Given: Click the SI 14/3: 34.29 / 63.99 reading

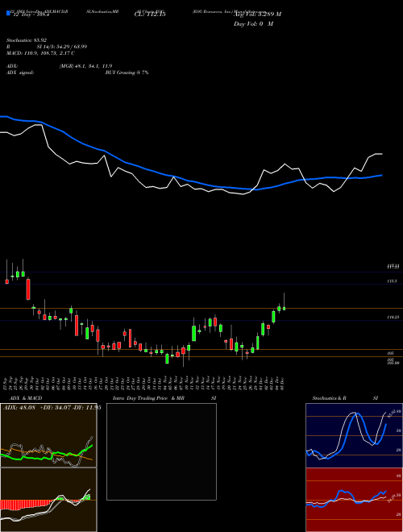Looking at the screenshot, I should coord(62,47).
